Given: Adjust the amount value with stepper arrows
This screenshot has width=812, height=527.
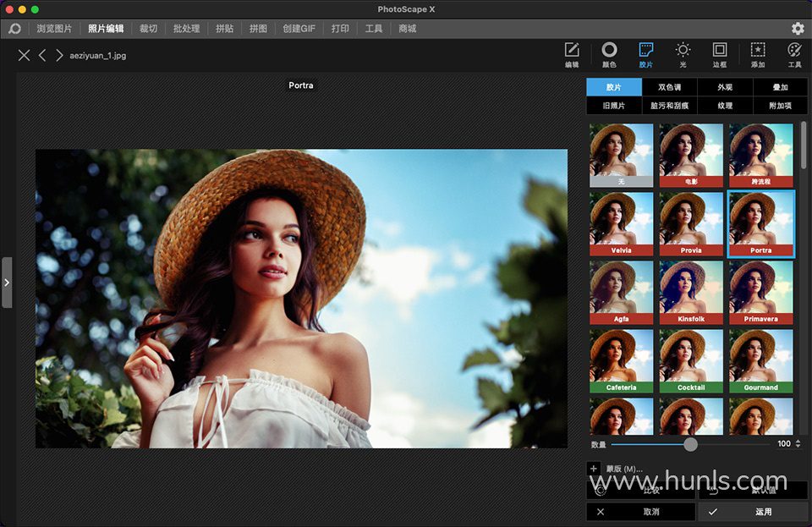Looking at the screenshot, I should [798, 443].
